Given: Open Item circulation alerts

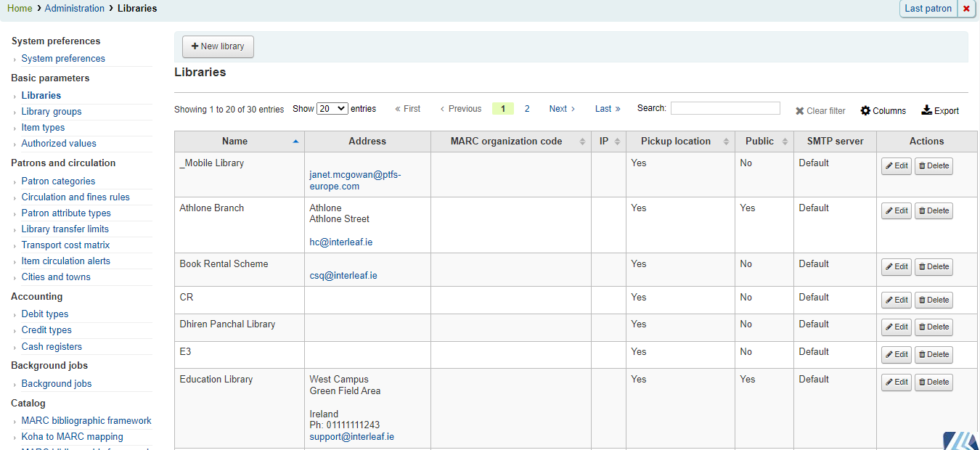Looking at the screenshot, I should (x=66, y=261).
